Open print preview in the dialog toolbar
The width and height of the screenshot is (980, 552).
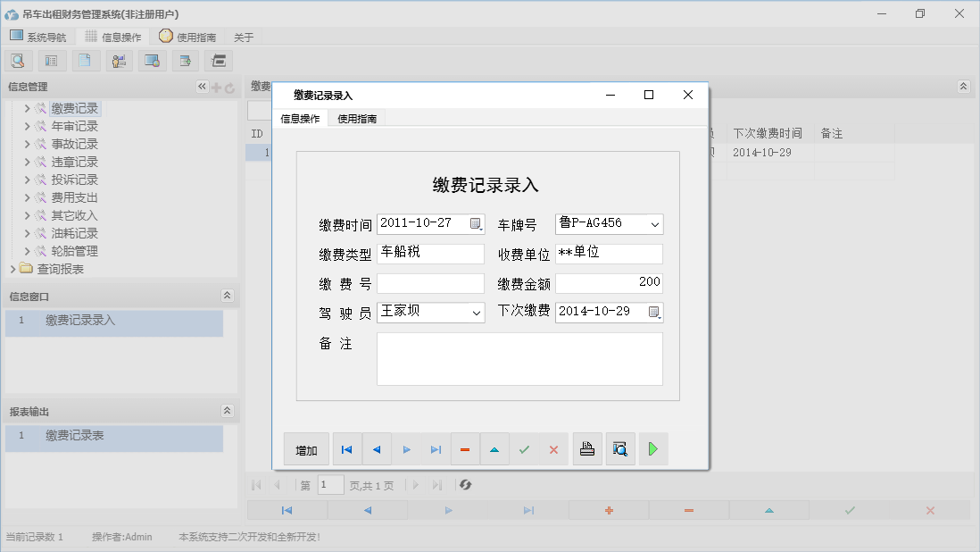click(x=620, y=449)
